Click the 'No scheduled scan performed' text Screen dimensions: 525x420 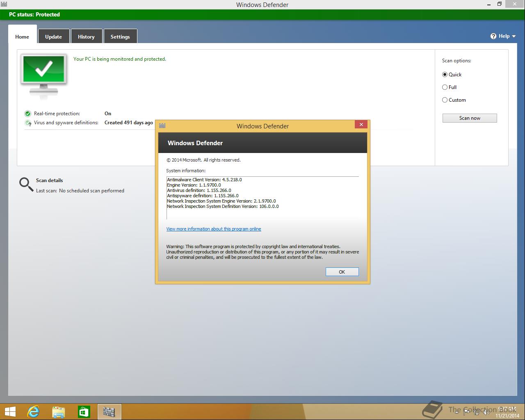click(x=91, y=191)
